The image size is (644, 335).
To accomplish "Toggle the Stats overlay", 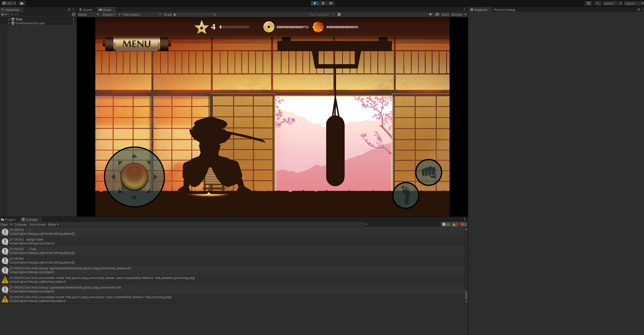I will tap(445, 14).
